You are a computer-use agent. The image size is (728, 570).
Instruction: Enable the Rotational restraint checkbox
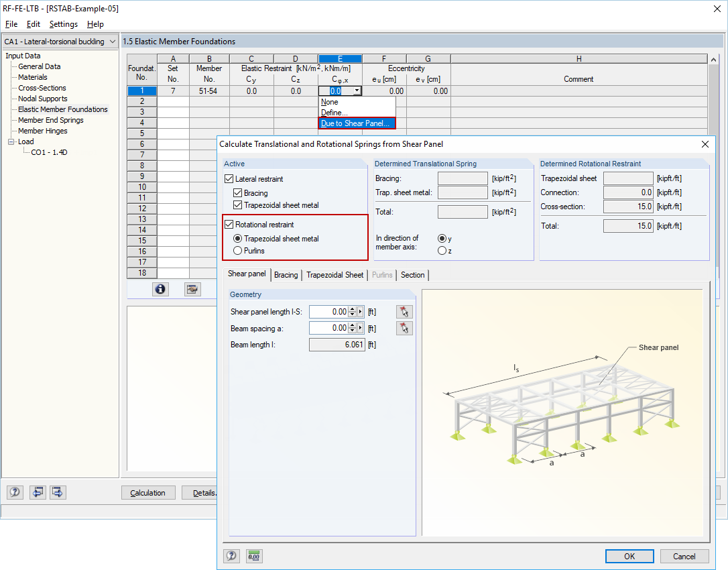(229, 225)
